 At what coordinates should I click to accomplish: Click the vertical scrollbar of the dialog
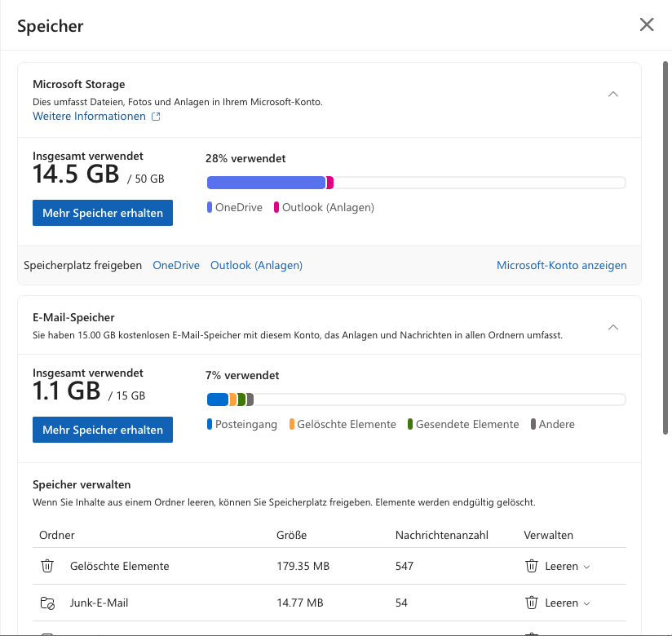pyautogui.click(x=665, y=248)
